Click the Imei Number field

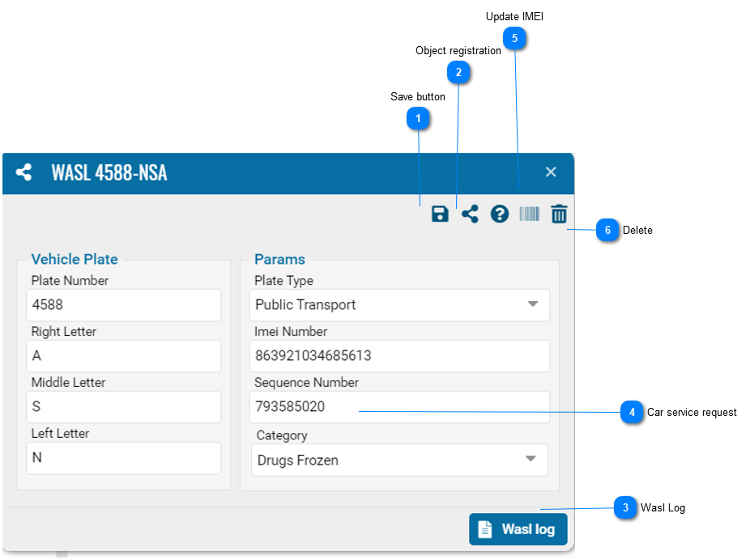click(399, 356)
